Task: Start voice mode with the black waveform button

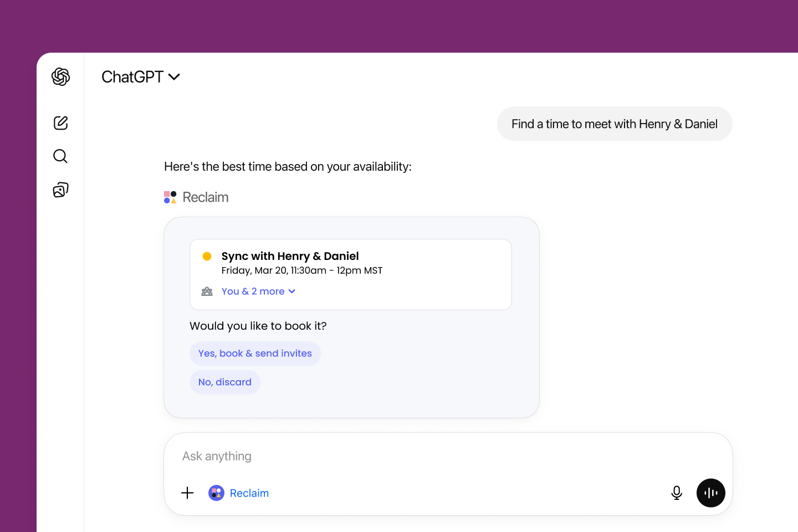Action: [710, 493]
